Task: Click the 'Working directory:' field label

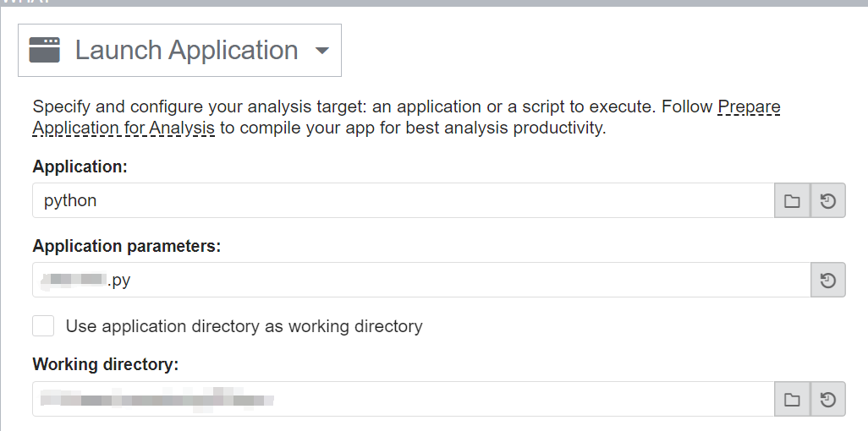Action: pos(106,365)
